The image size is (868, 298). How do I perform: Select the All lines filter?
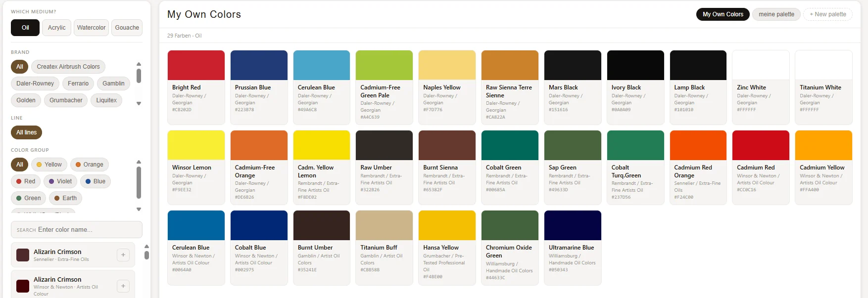pyautogui.click(x=27, y=132)
